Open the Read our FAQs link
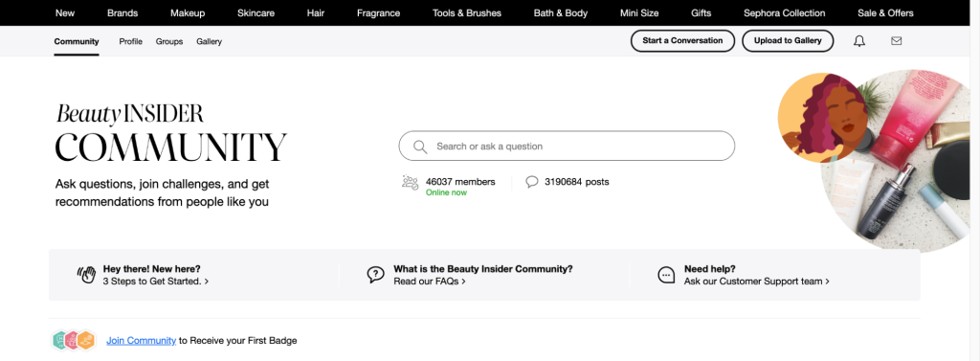Screen dimensions: 980x361 (x=430, y=282)
